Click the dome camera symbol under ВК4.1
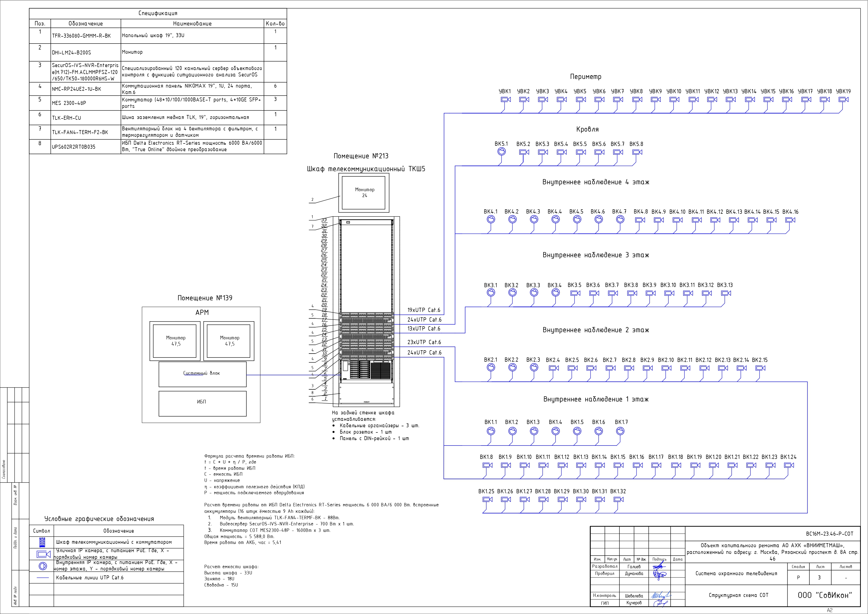 click(491, 219)
